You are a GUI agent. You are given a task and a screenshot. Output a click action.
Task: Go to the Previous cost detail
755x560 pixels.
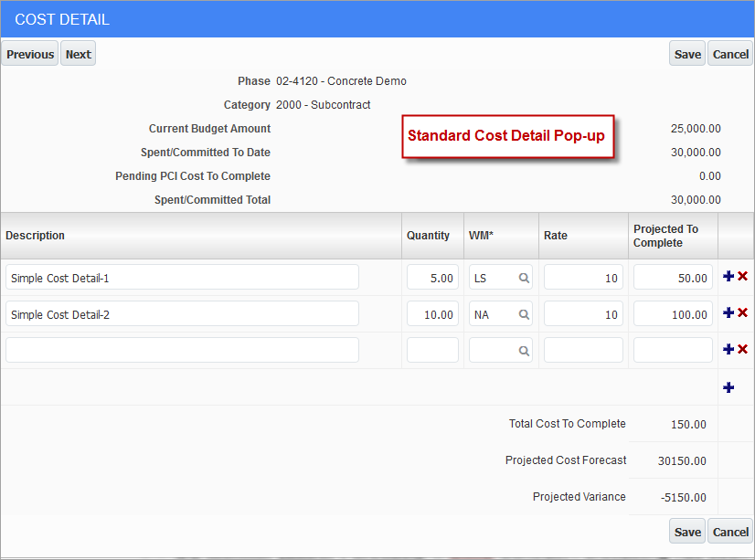[30, 54]
